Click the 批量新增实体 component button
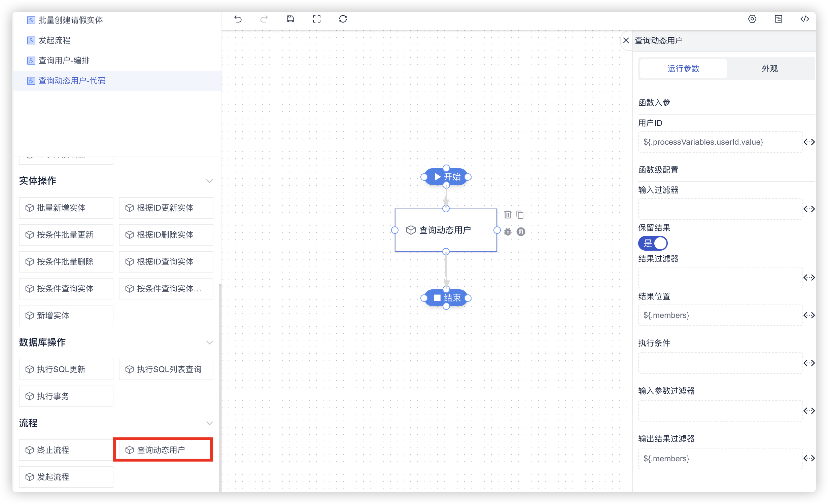 66,208
